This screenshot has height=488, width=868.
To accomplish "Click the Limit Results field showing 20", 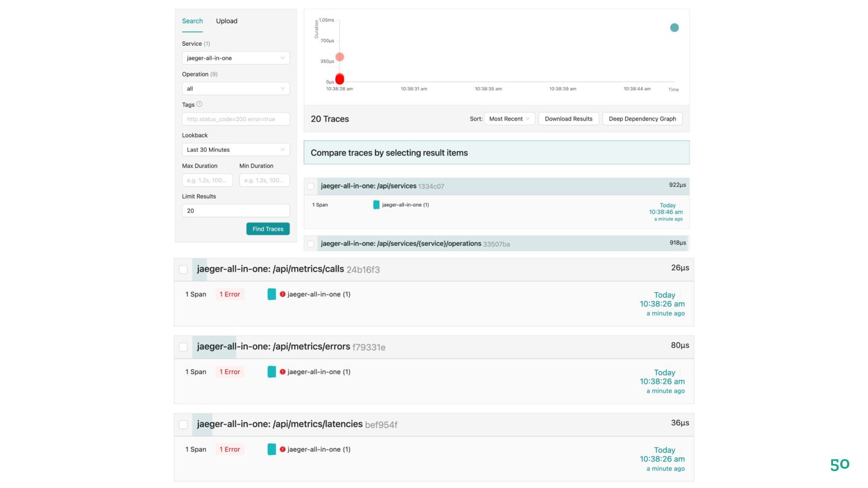I will tap(236, 211).
